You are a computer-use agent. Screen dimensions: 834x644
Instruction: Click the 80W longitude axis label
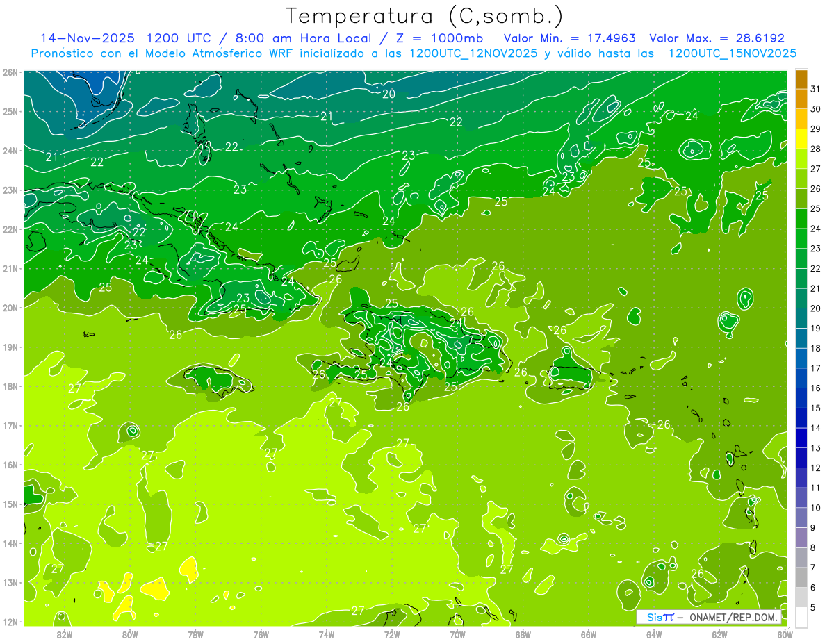pyautogui.click(x=130, y=634)
